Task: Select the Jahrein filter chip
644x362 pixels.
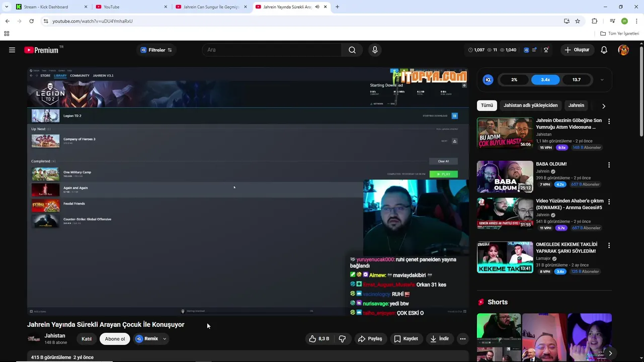Action: click(x=576, y=106)
